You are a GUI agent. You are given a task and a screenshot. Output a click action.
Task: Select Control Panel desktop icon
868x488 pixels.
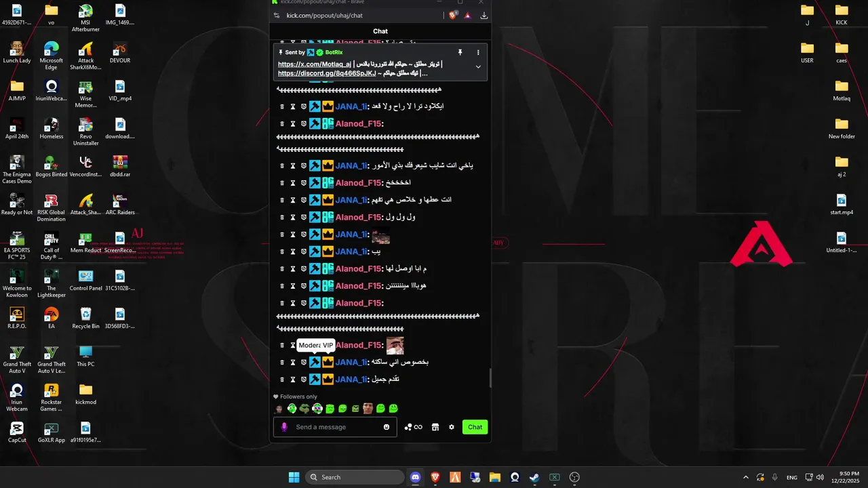click(85, 280)
